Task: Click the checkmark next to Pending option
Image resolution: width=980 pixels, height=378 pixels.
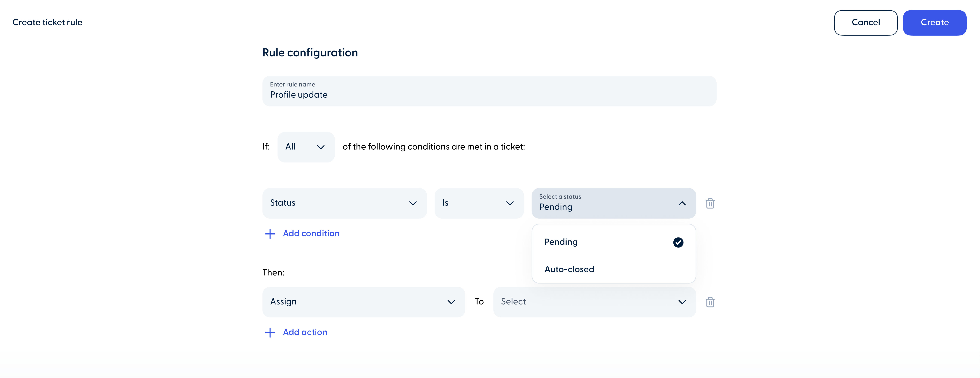Action: (678, 242)
